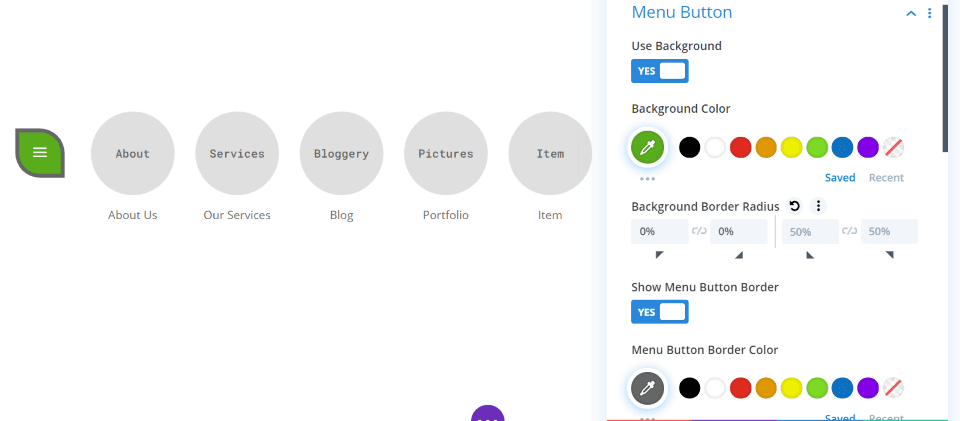The width and height of the screenshot is (960, 421).
Task: Click the Our Services label
Action: coord(237,215)
